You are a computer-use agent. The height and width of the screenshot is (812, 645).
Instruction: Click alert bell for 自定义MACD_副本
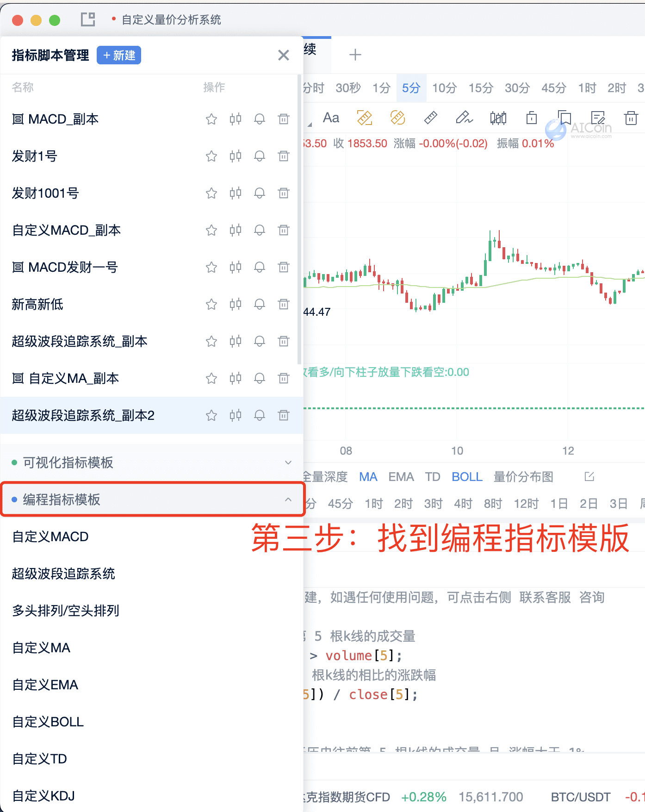[x=260, y=230]
